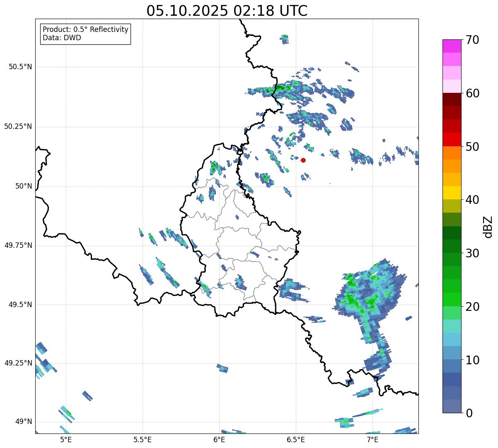Pick the yellow colorbar segment near 40
The width and height of the screenshot is (498, 448).
452,193
